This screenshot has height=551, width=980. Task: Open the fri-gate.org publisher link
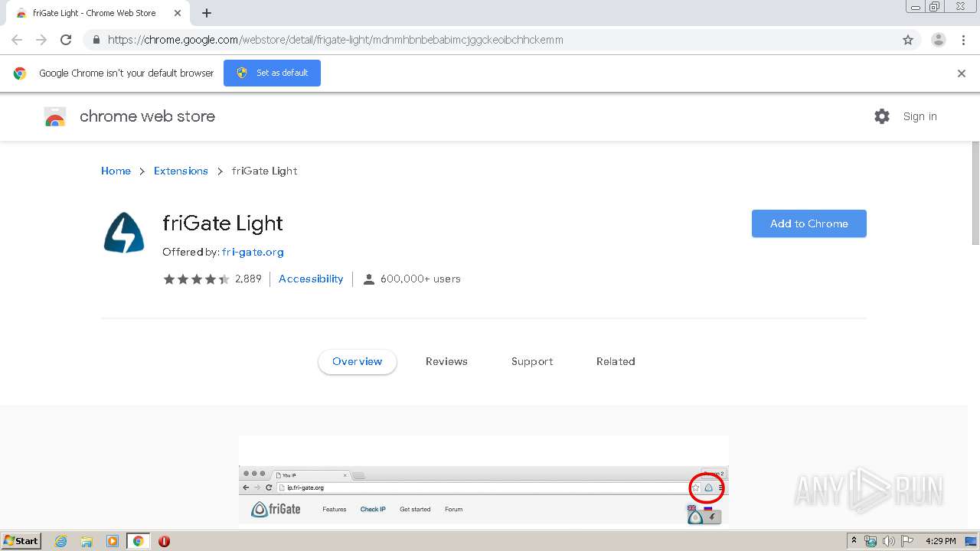pyautogui.click(x=253, y=252)
